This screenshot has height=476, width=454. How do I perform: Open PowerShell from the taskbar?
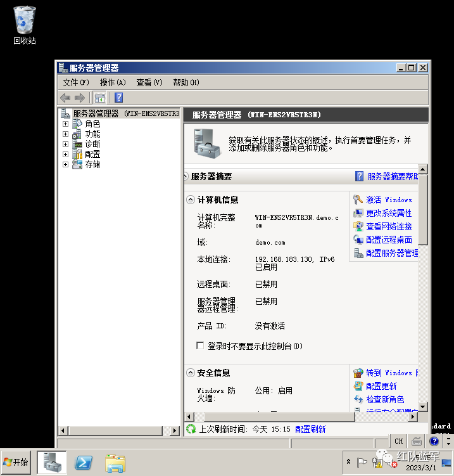(x=84, y=463)
